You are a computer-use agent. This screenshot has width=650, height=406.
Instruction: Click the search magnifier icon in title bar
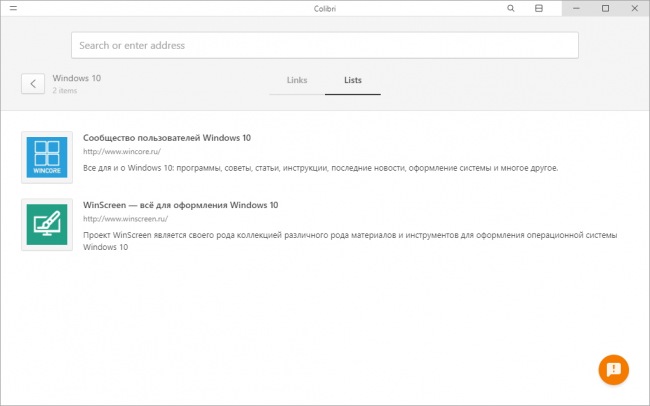(x=511, y=8)
